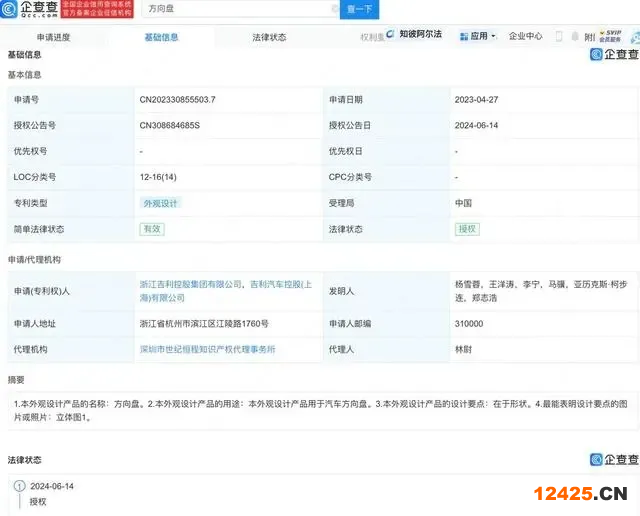Focus the search field containing 方向盘
Screen dimensions: 640x516
point(241,9)
